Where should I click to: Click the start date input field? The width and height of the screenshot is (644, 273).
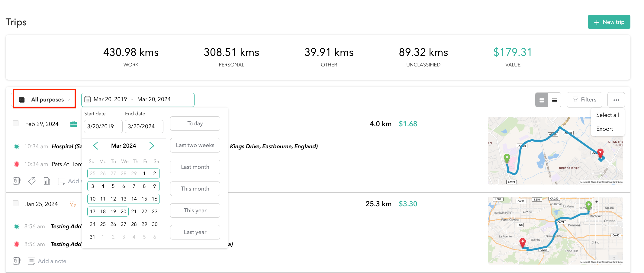[x=103, y=127]
